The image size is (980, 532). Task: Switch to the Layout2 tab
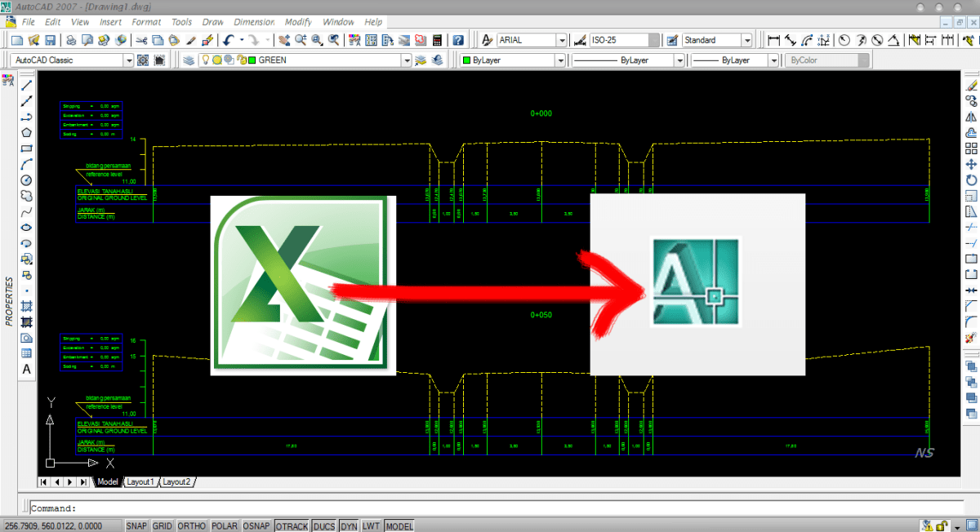pos(176,482)
